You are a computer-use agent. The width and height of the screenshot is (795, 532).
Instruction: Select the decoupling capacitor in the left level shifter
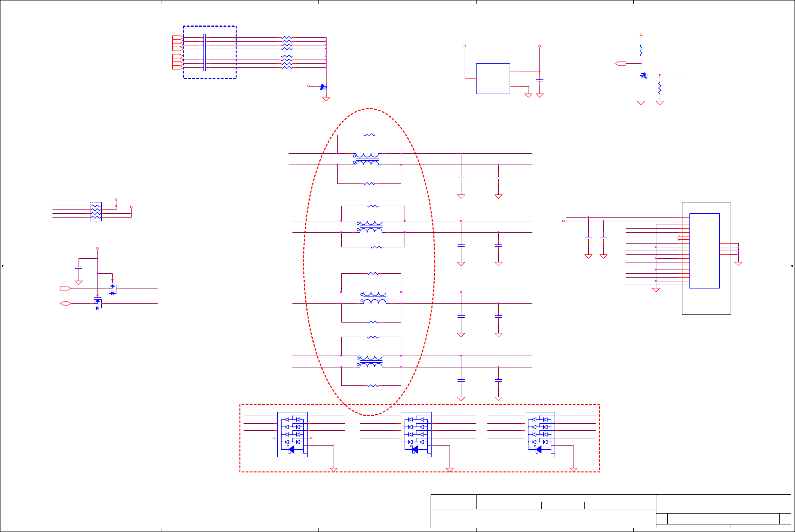point(79,268)
